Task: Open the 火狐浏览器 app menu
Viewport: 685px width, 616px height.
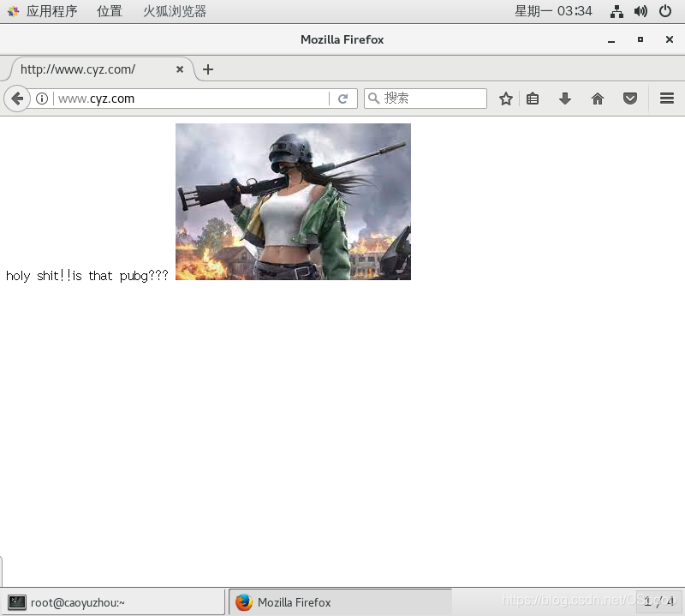Action: pos(175,11)
